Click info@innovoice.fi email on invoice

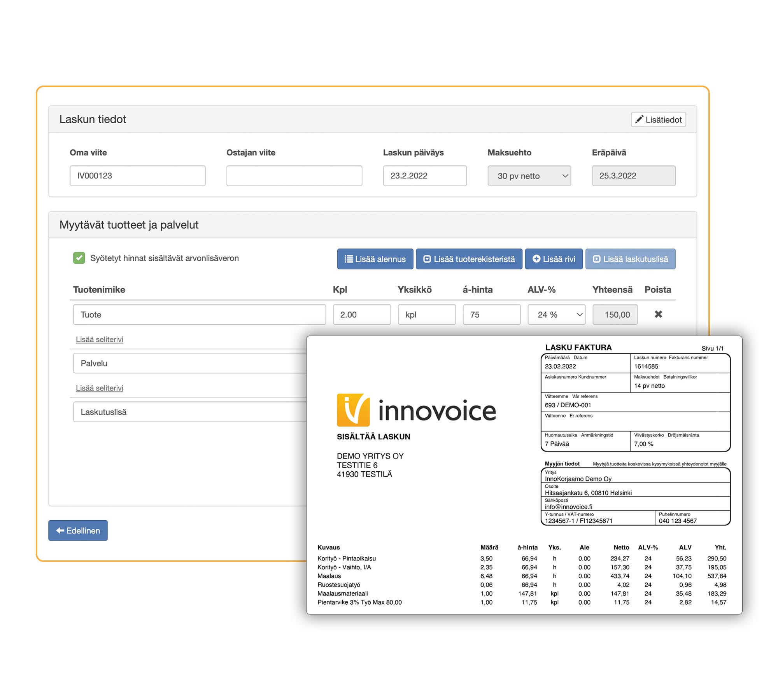568,507
